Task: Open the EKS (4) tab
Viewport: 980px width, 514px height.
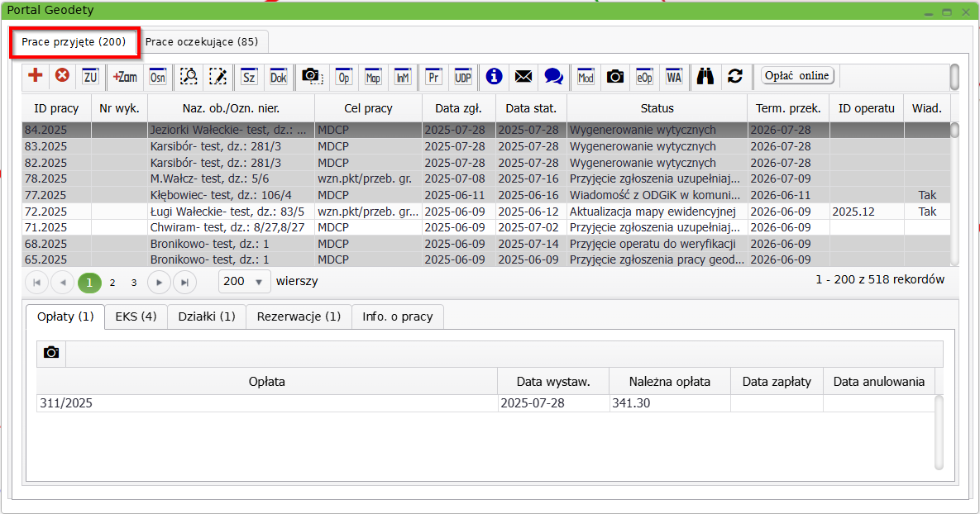Action: pyautogui.click(x=136, y=316)
